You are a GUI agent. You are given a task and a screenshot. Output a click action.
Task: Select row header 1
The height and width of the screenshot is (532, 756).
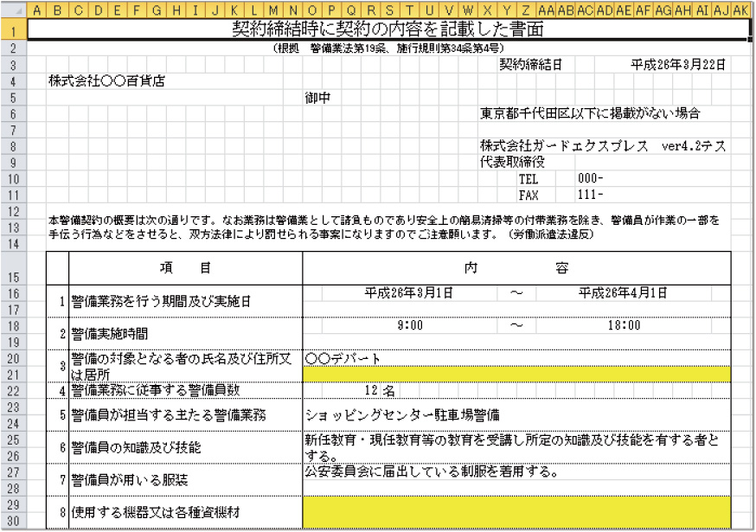(14, 30)
